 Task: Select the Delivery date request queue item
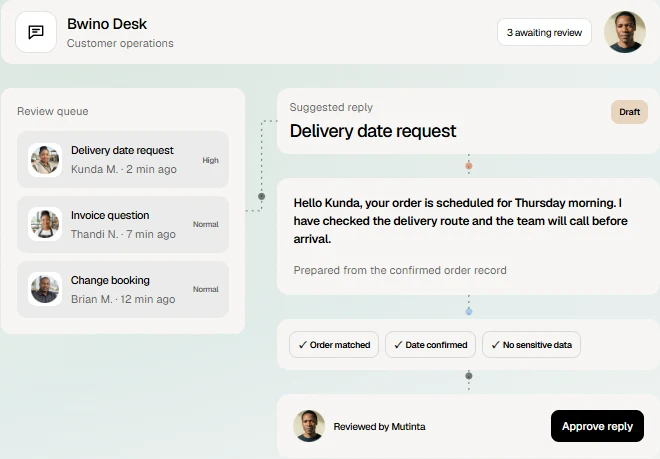[123, 160]
